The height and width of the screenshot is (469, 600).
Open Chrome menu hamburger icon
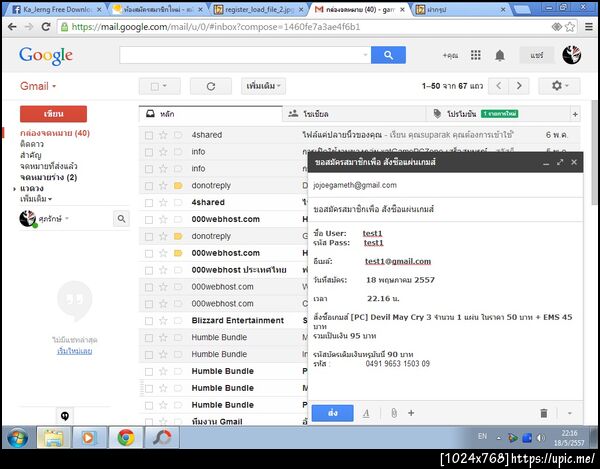point(589,27)
